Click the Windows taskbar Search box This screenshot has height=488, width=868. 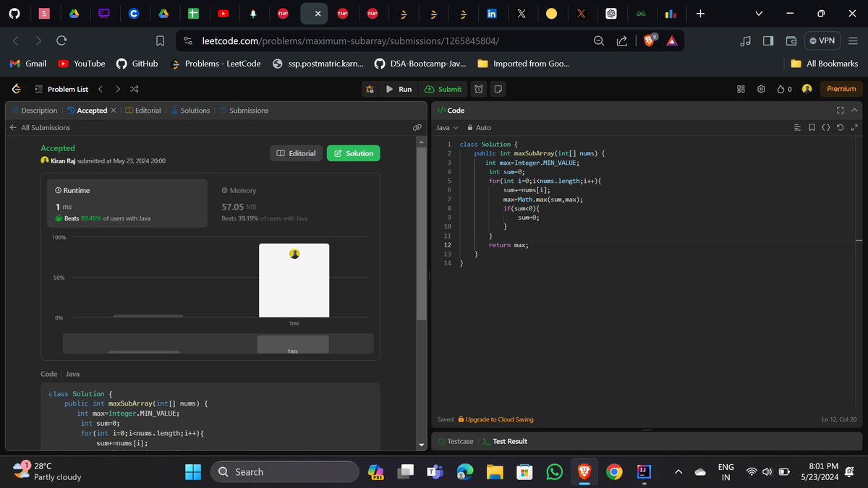click(284, 472)
